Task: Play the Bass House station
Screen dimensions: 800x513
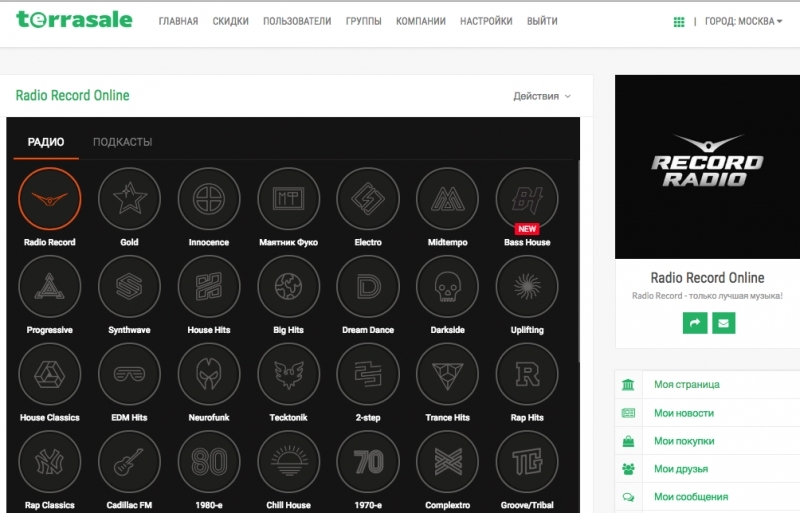Action: coord(527,199)
